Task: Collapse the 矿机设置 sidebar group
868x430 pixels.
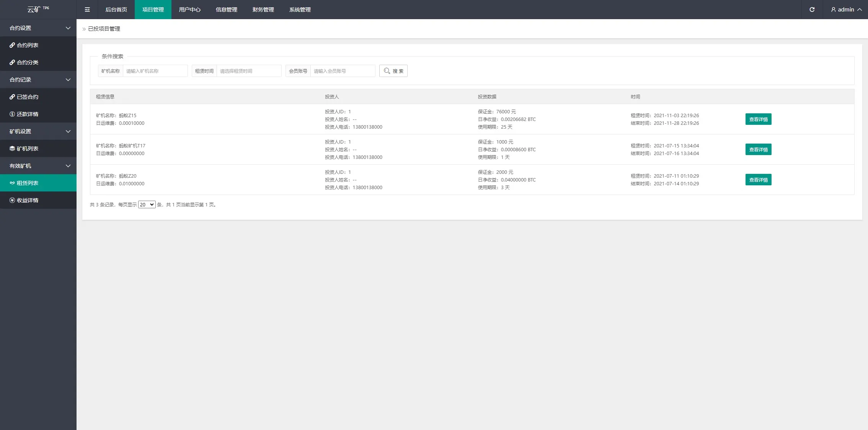Action: (38, 131)
